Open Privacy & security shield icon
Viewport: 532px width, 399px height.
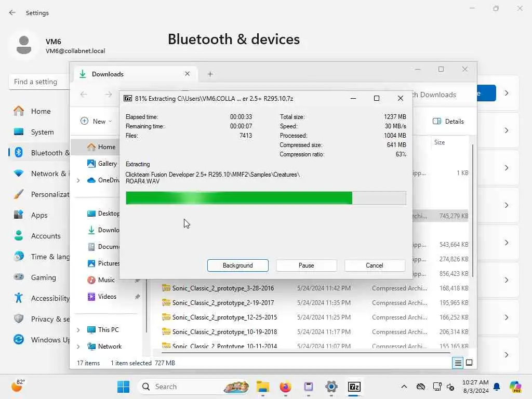tap(19, 318)
